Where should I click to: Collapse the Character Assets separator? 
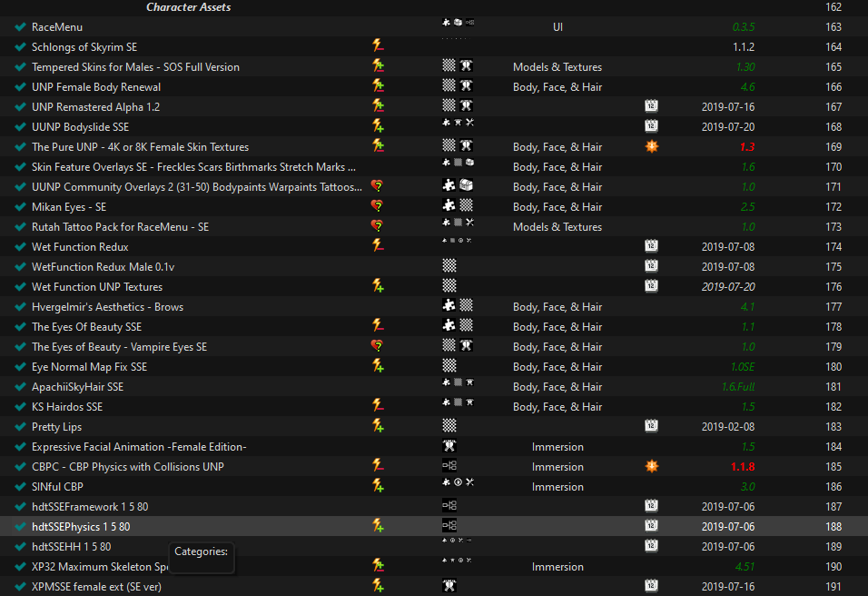click(188, 7)
